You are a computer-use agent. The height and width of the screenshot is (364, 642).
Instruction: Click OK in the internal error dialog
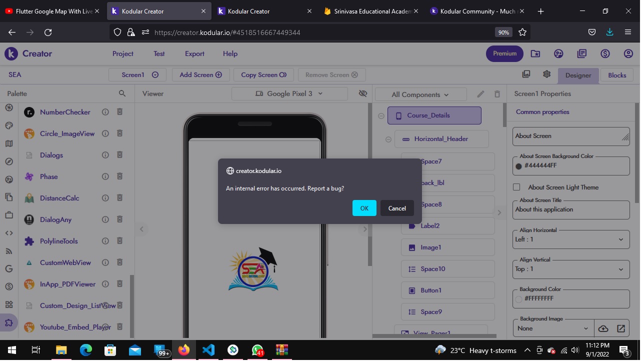coord(364,208)
